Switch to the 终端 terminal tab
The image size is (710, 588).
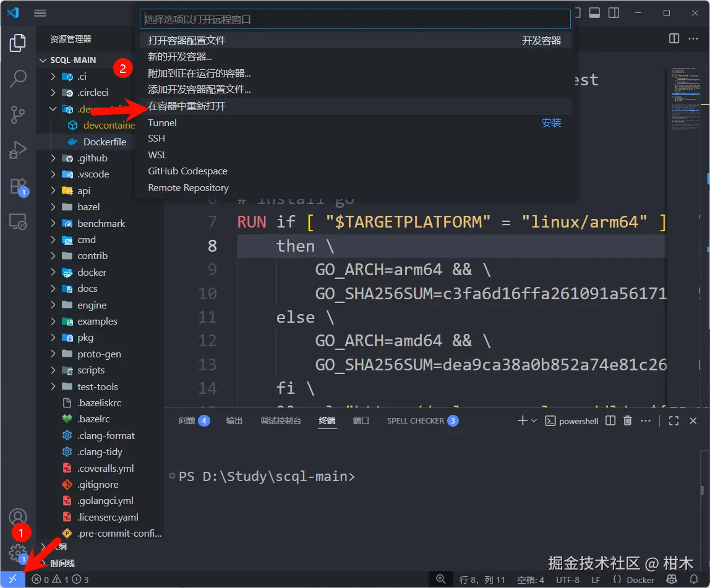pyautogui.click(x=327, y=420)
